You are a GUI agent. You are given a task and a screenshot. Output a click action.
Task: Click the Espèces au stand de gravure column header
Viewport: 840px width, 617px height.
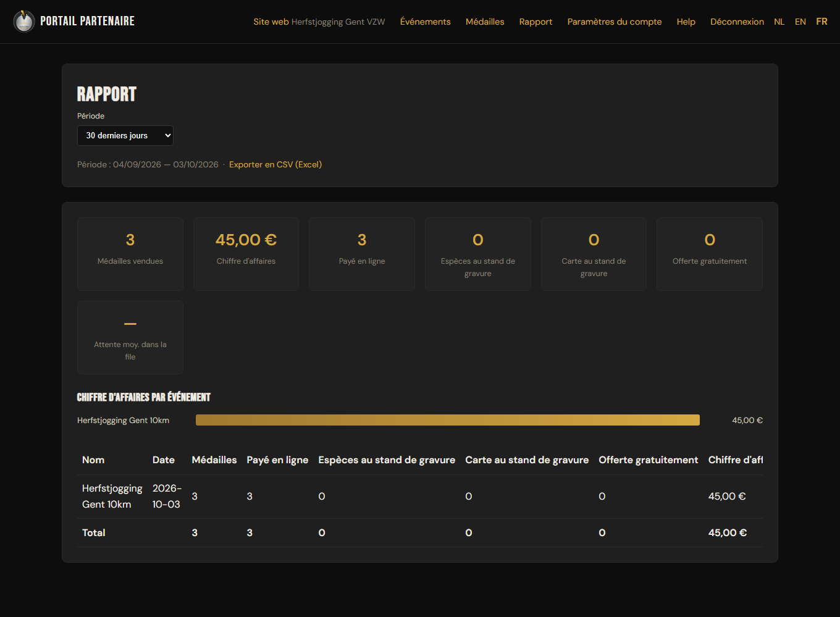[387, 460]
